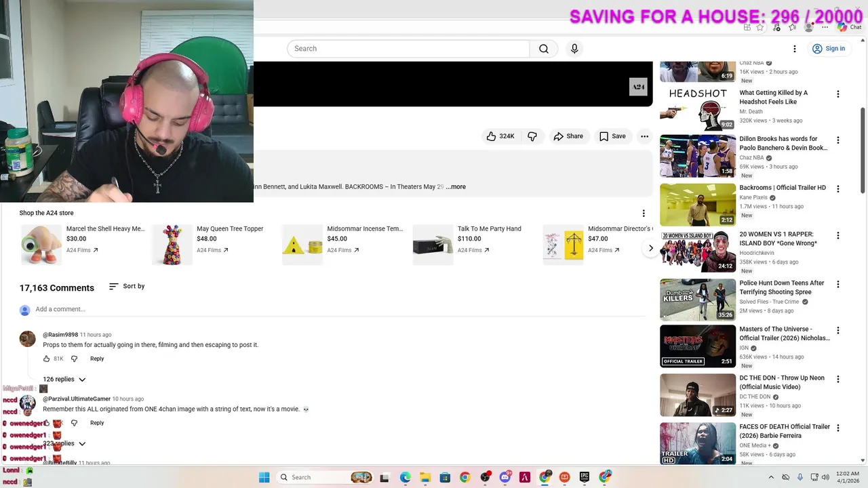Screen dimensions: 868x488
Task: Click the Hoodrichkevin channel name
Action: click(x=756, y=253)
